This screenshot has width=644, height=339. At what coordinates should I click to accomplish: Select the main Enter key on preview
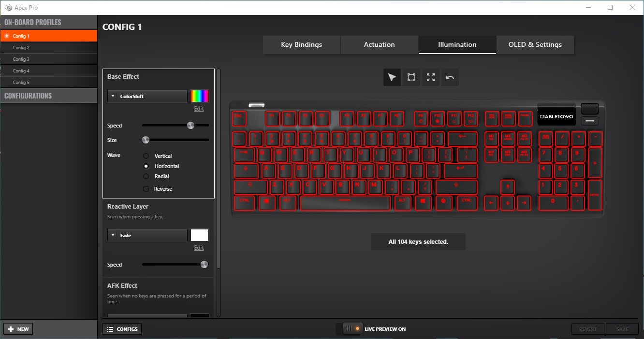pyautogui.click(x=460, y=171)
